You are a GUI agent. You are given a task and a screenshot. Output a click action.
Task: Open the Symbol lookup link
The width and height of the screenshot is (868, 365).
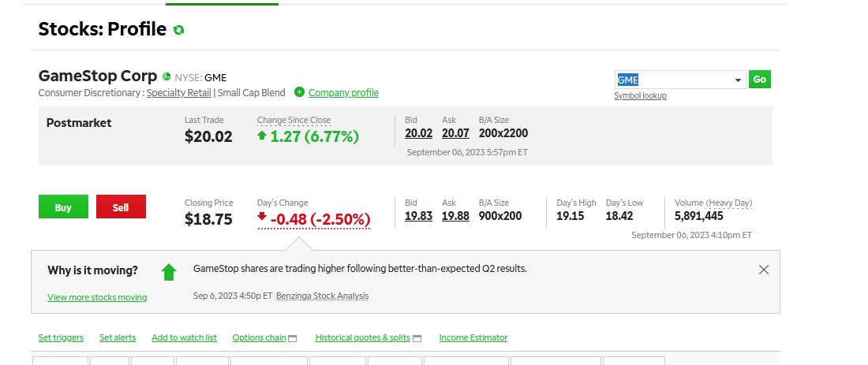[x=641, y=96]
